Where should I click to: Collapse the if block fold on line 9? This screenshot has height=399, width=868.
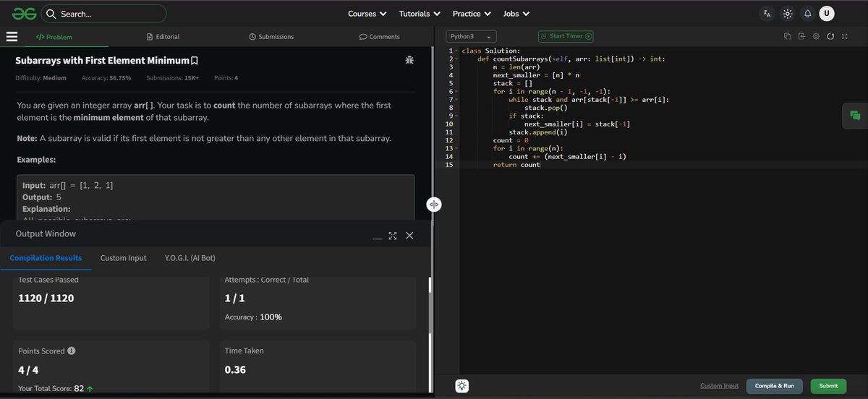[456, 116]
